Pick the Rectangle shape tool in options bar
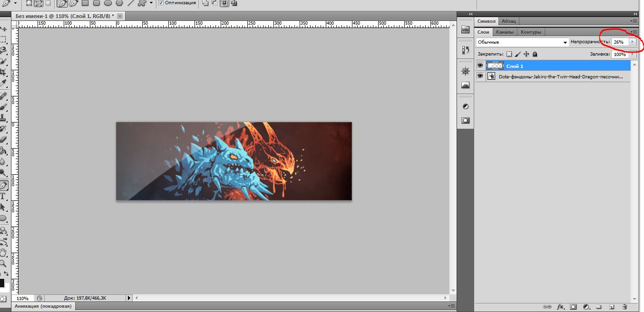This screenshot has height=312, width=644. (85, 3)
